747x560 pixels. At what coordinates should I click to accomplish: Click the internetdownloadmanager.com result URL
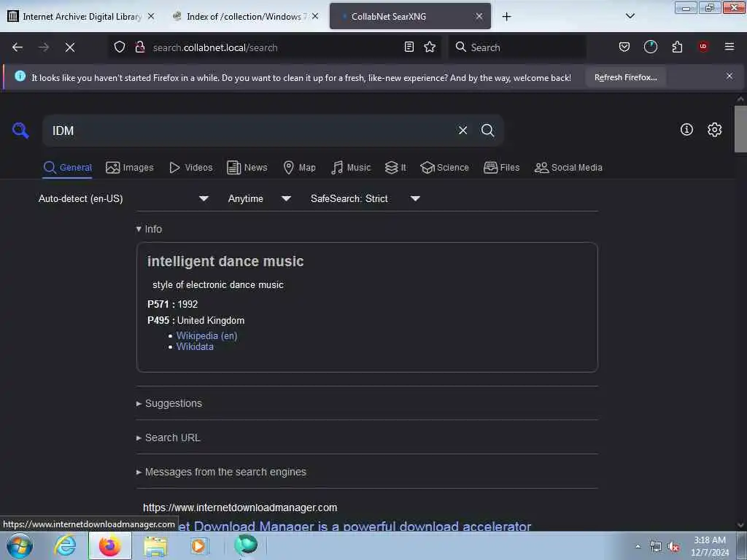pyautogui.click(x=240, y=507)
